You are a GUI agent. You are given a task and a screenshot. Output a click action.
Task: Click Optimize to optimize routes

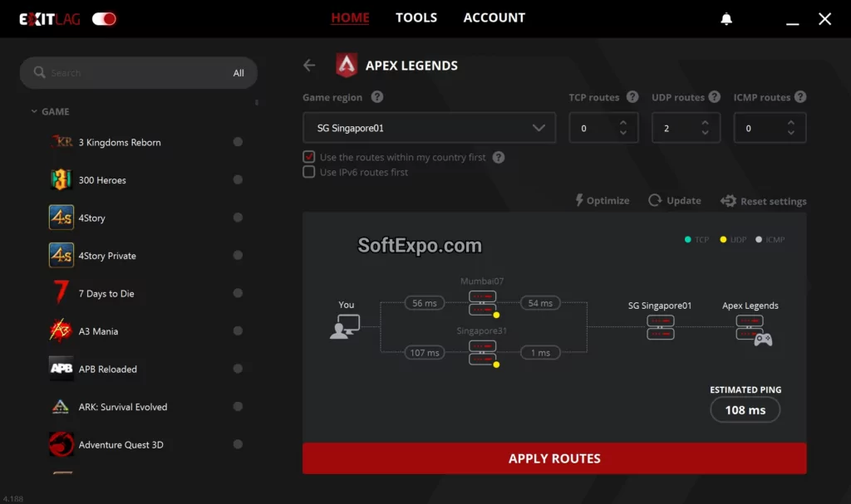pyautogui.click(x=603, y=201)
